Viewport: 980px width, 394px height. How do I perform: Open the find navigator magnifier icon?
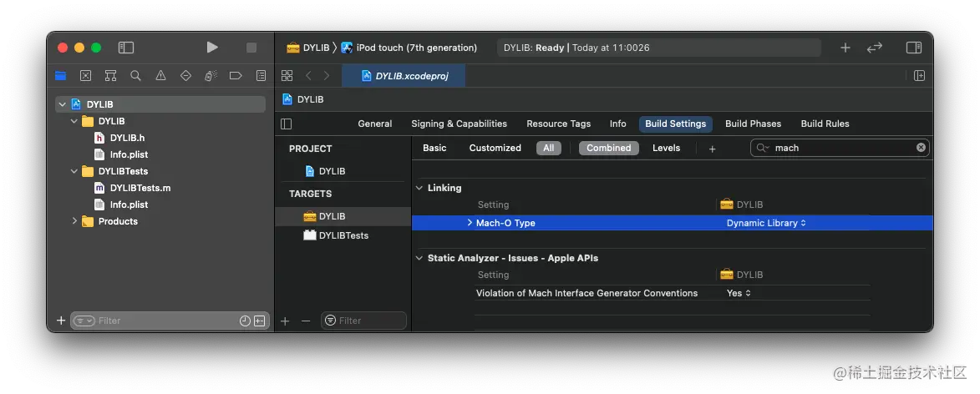point(135,76)
